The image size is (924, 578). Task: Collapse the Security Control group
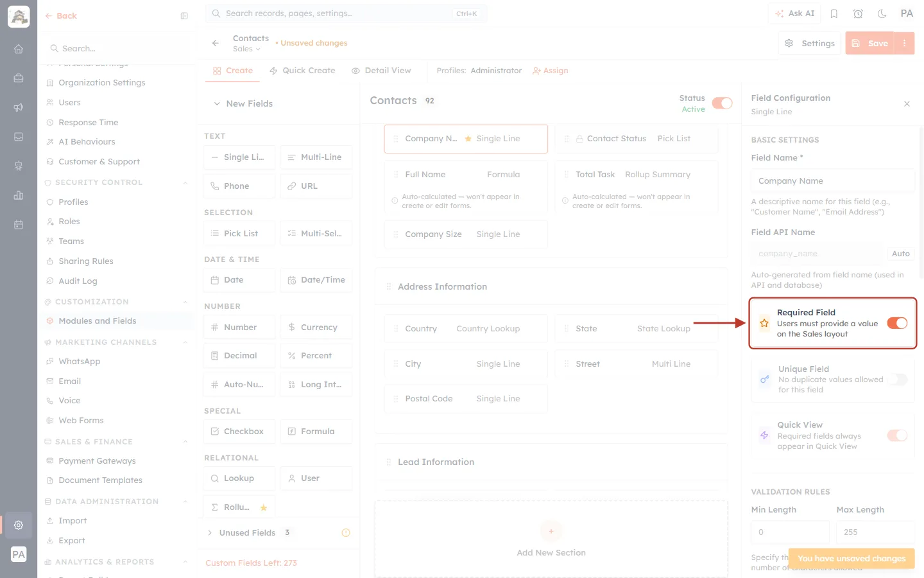(x=185, y=182)
